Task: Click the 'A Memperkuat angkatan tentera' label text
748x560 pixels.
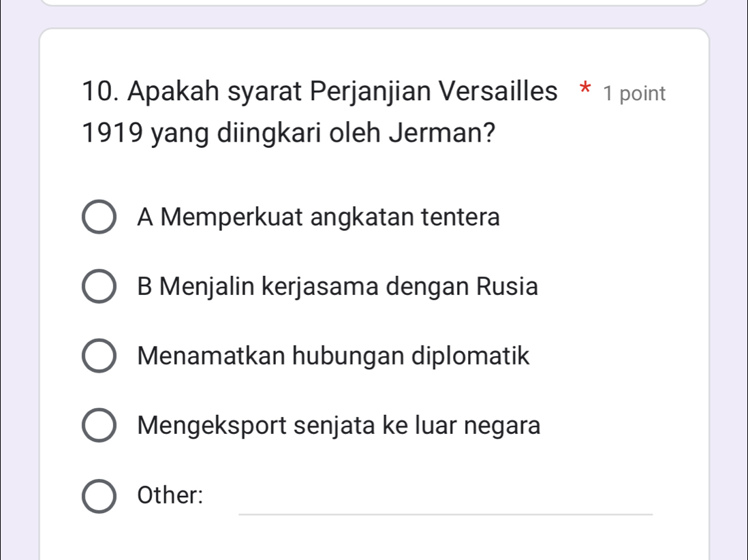Action: coord(318,218)
